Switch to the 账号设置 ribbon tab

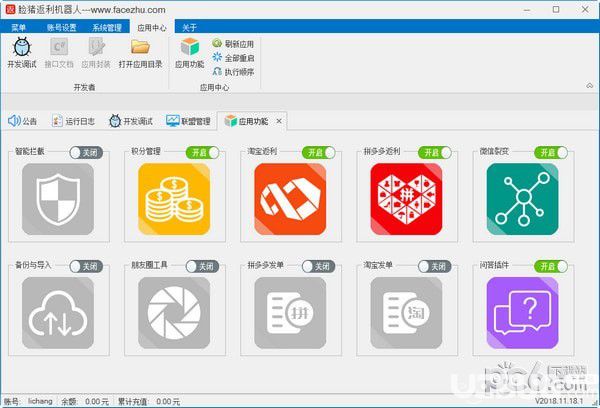point(62,28)
